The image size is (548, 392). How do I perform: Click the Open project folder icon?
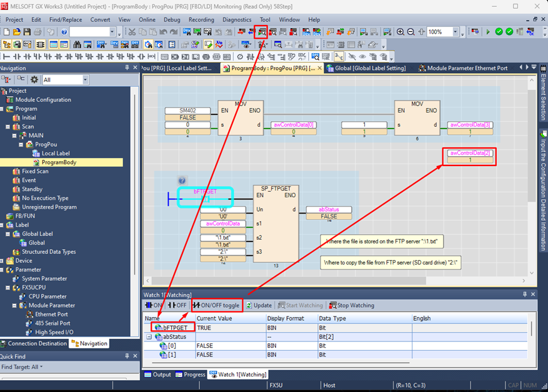pos(17,32)
